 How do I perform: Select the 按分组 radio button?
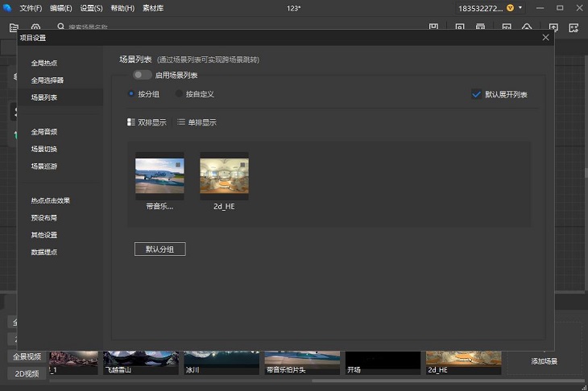click(131, 94)
